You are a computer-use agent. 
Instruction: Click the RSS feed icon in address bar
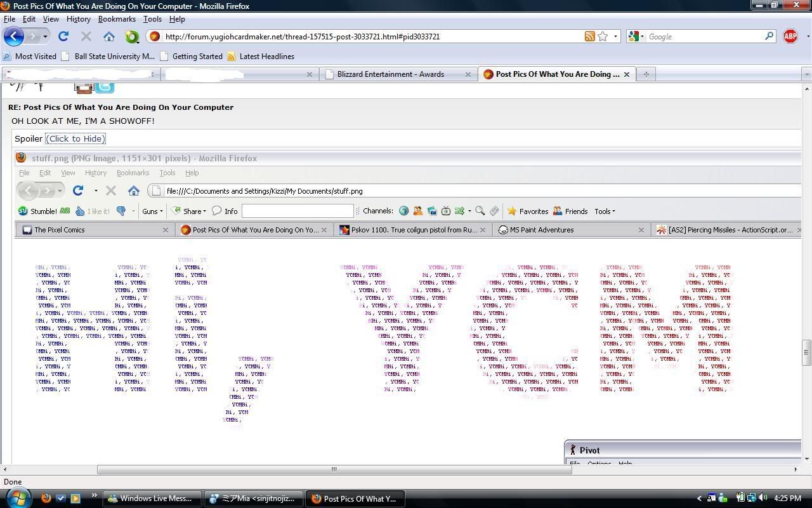pos(590,36)
